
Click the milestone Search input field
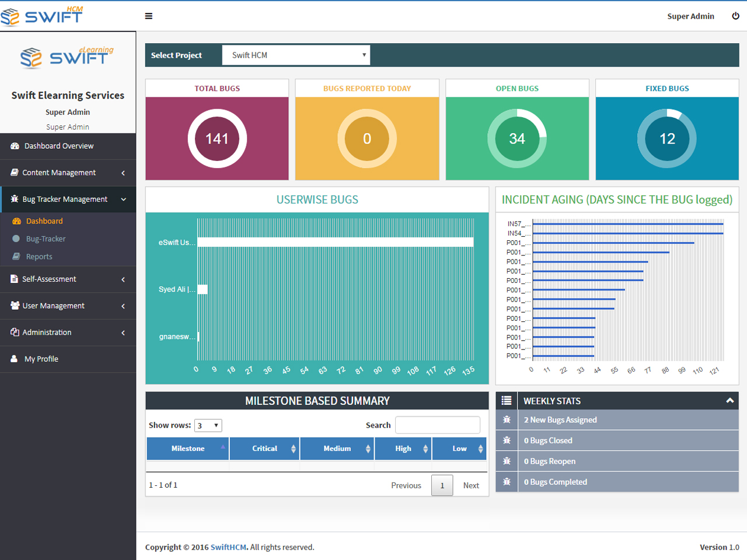coord(438,425)
